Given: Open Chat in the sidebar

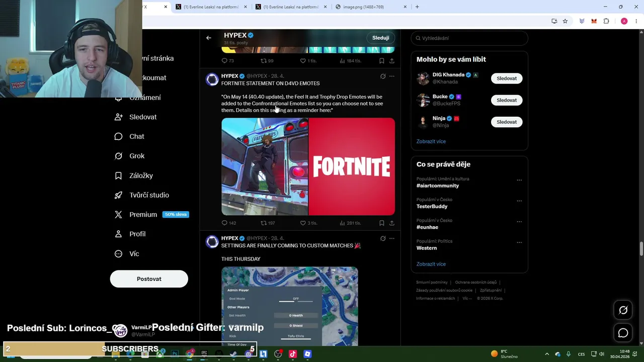Looking at the screenshot, I should (130, 136).
